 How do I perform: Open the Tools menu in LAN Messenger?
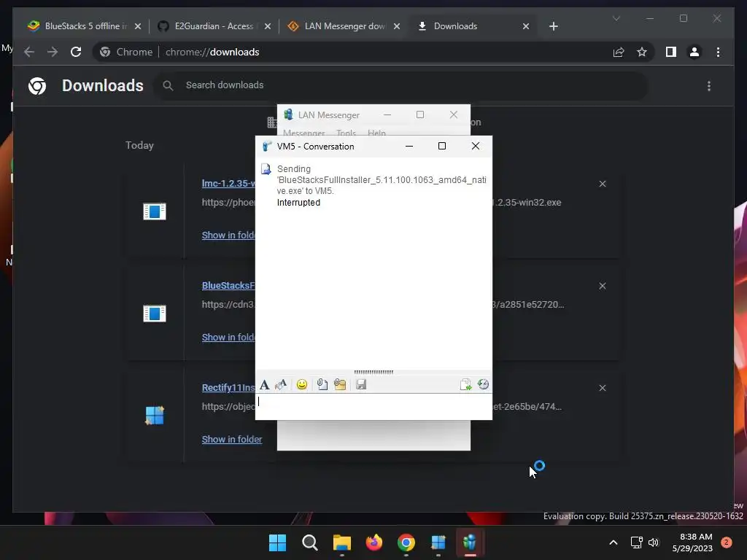(346, 133)
